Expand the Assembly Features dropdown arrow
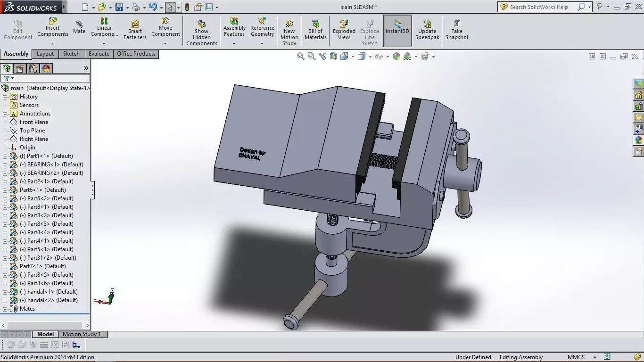The width and height of the screenshot is (644, 362). [x=234, y=44]
